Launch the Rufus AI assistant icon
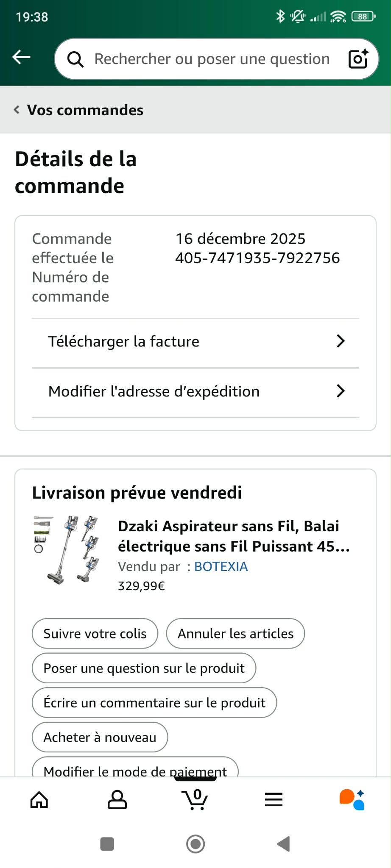The width and height of the screenshot is (391, 868). [352, 800]
